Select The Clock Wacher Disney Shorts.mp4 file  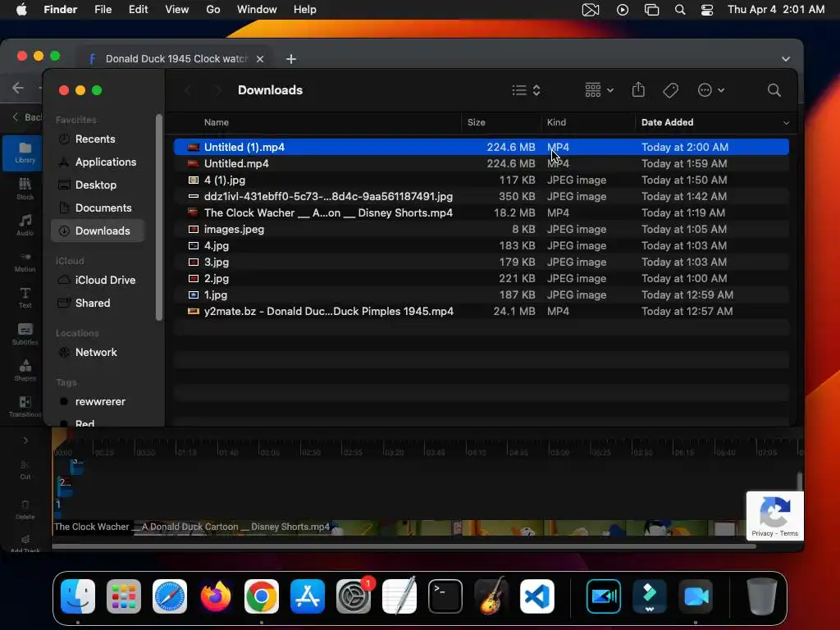(x=481, y=212)
